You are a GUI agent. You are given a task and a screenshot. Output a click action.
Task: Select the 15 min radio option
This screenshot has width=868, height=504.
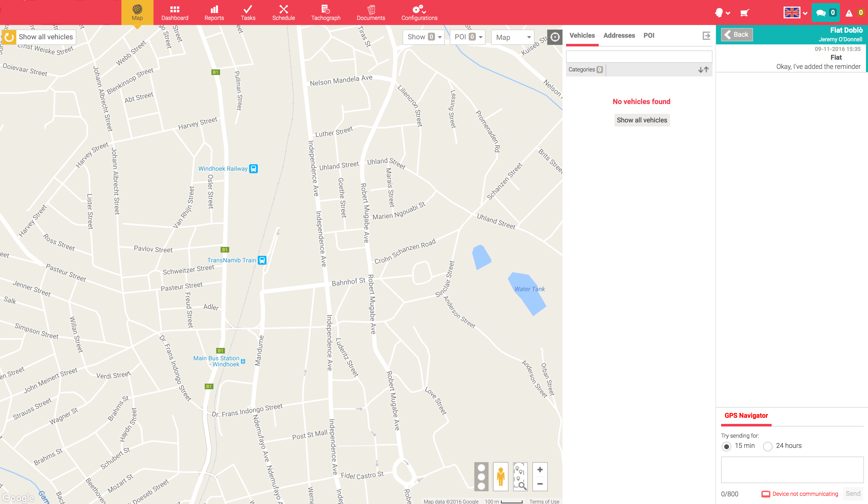tap(726, 446)
